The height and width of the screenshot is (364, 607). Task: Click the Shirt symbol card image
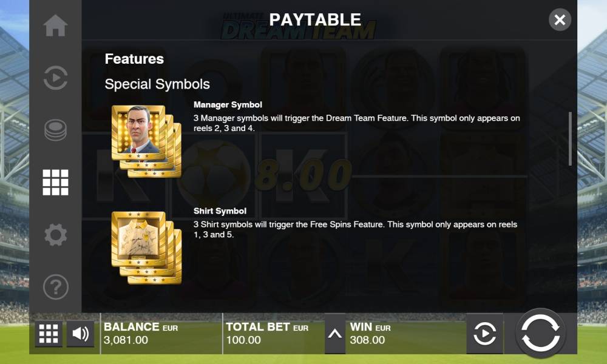146,248
